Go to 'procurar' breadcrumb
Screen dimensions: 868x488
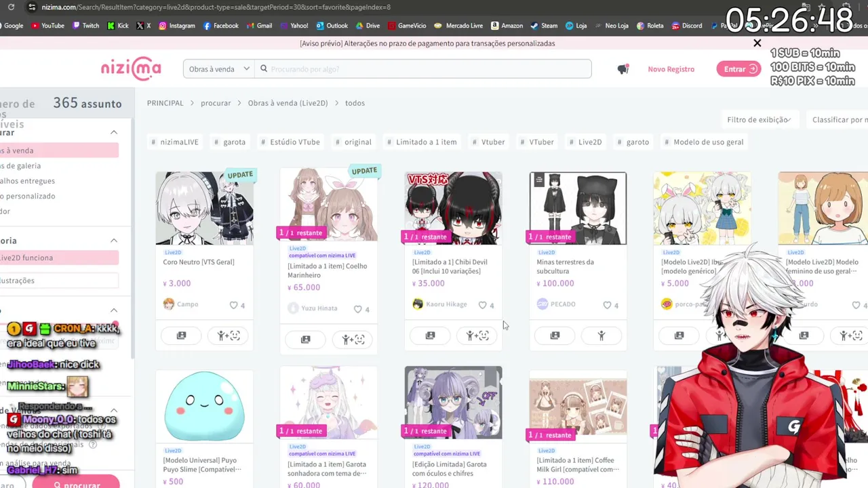[216, 103]
